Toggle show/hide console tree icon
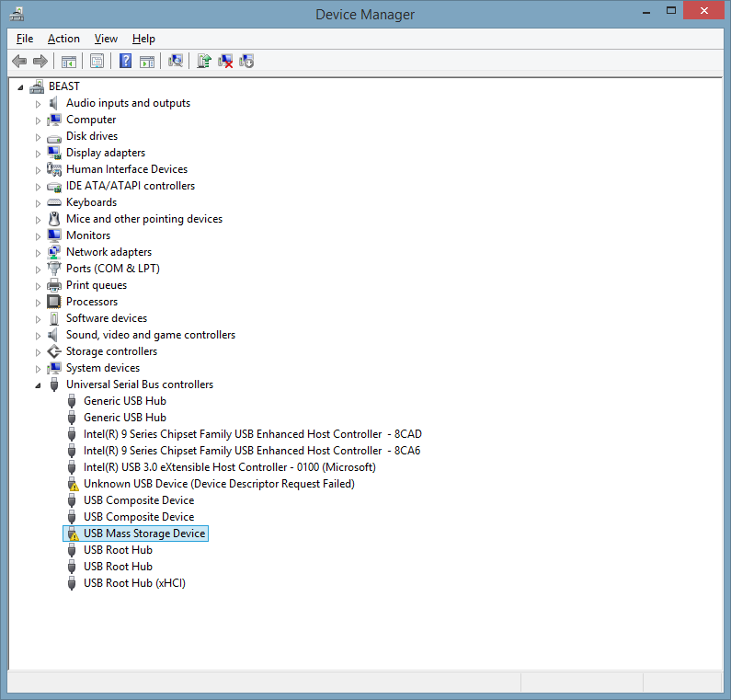This screenshot has height=700, width=731. pyautogui.click(x=69, y=61)
